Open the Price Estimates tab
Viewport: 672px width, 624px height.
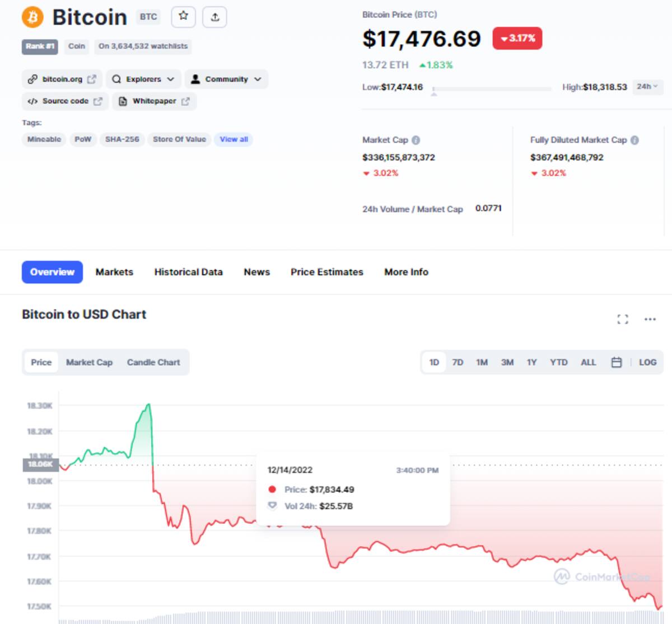pos(327,272)
